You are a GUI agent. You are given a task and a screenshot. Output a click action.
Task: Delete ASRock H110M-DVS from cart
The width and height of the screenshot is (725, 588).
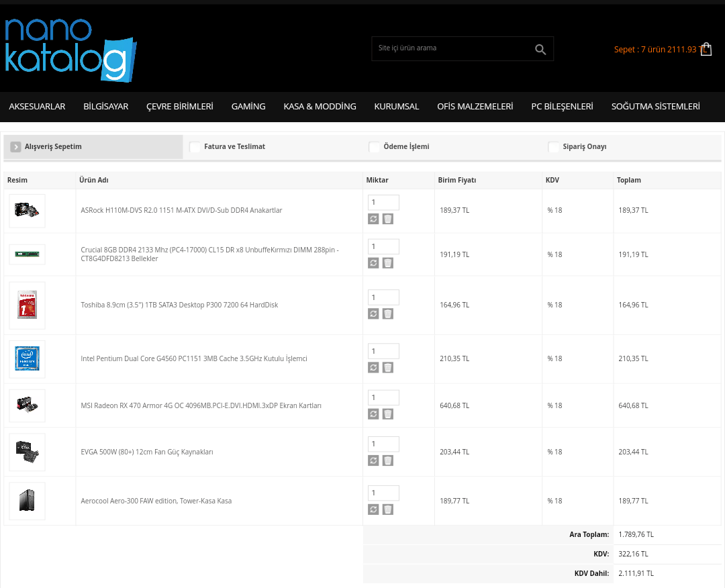click(388, 219)
